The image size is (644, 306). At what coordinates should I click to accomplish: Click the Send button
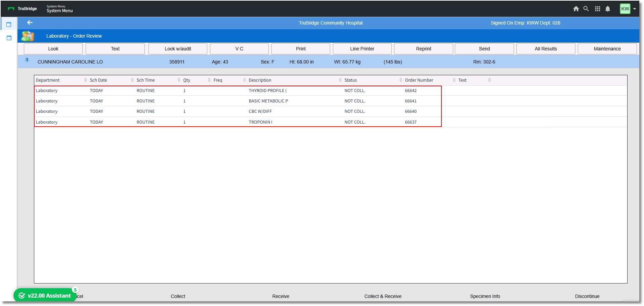[x=484, y=49]
